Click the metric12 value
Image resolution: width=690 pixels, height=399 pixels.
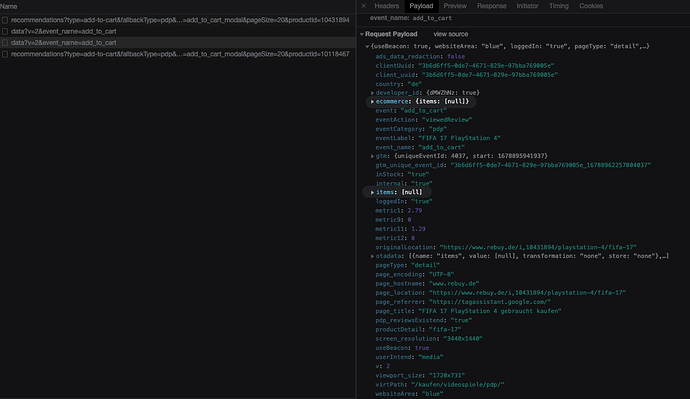pyautogui.click(x=413, y=238)
